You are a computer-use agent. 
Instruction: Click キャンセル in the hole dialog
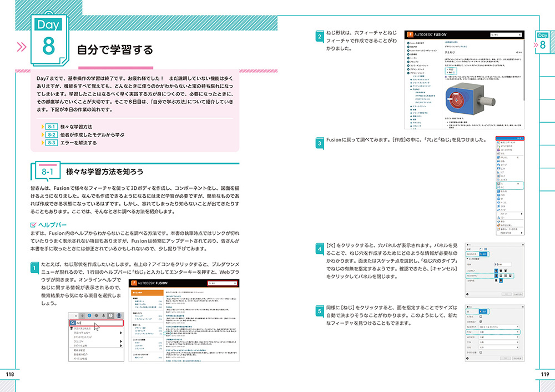tap(517, 294)
